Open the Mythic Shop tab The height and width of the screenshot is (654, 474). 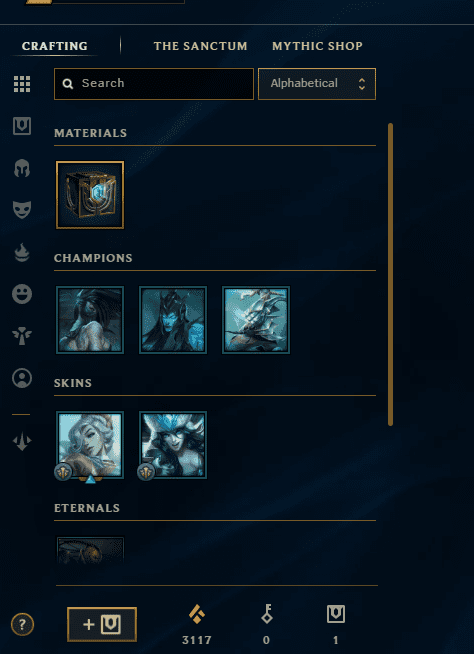point(317,46)
